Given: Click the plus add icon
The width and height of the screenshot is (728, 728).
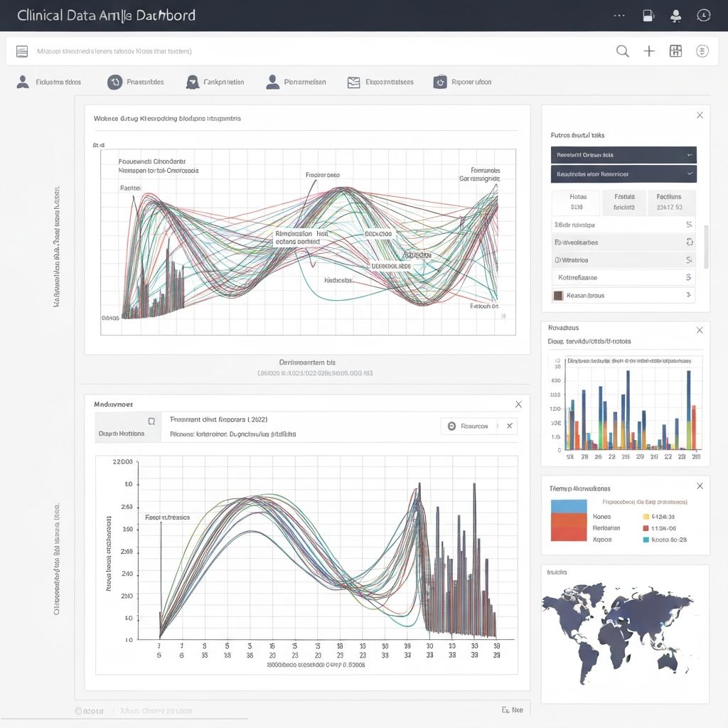Looking at the screenshot, I should 649,51.
